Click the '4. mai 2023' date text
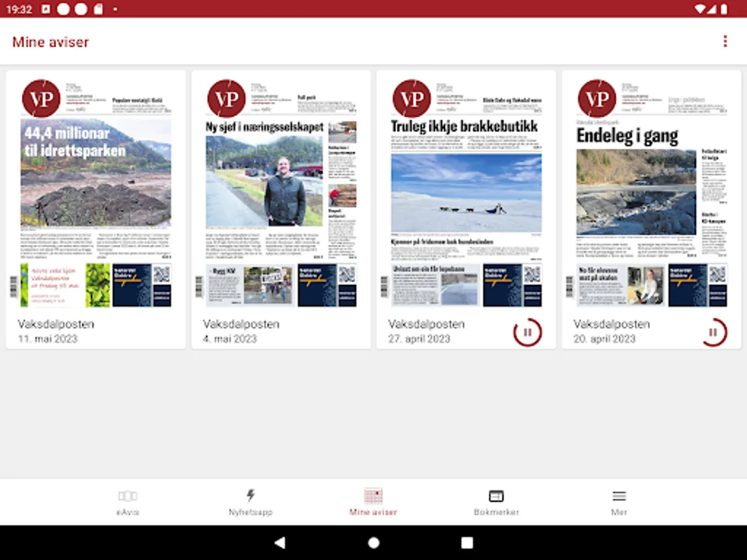The width and height of the screenshot is (747, 560). pyautogui.click(x=230, y=339)
